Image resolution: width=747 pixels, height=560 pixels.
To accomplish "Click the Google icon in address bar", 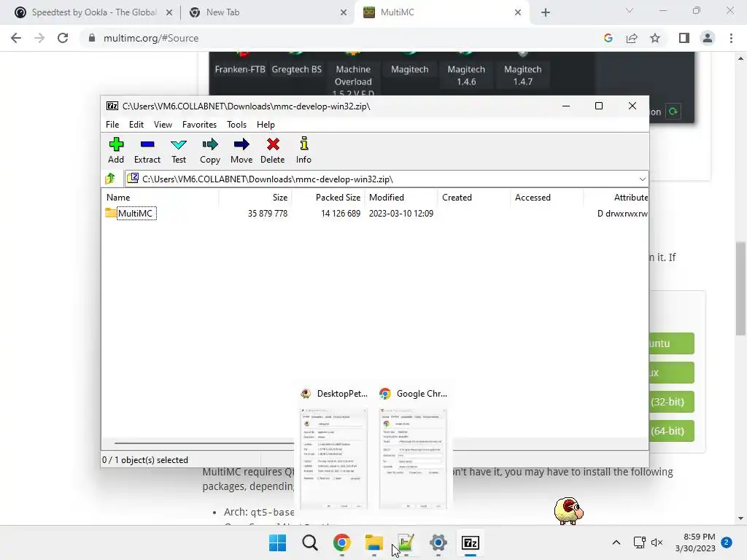I will [x=608, y=38].
